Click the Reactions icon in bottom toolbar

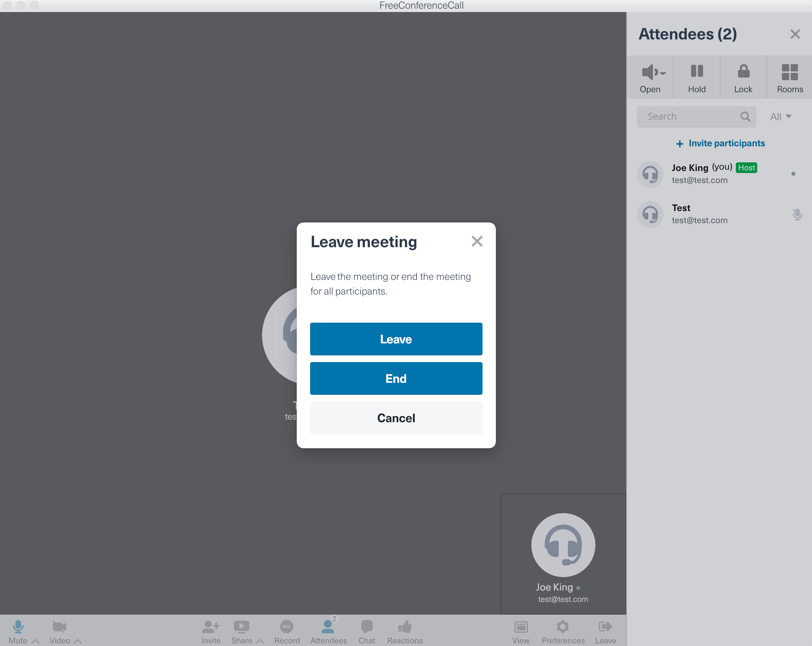click(405, 627)
